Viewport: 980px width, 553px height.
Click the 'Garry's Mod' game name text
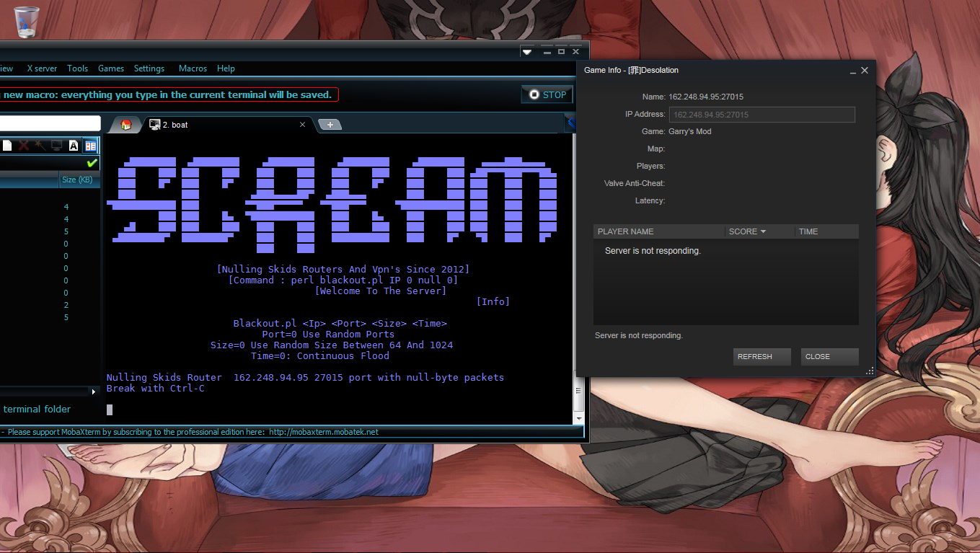click(x=690, y=132)
